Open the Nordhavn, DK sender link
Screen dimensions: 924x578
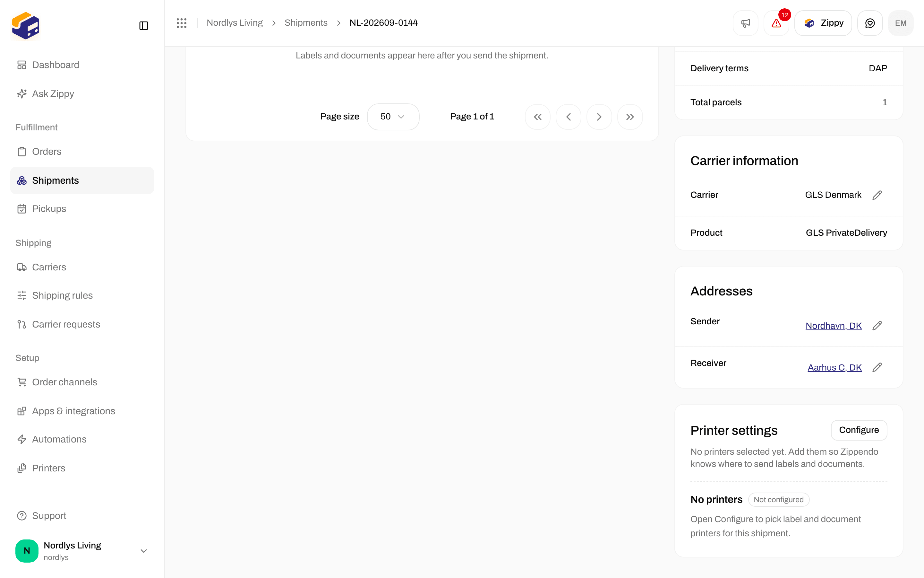tap(834, 326)
